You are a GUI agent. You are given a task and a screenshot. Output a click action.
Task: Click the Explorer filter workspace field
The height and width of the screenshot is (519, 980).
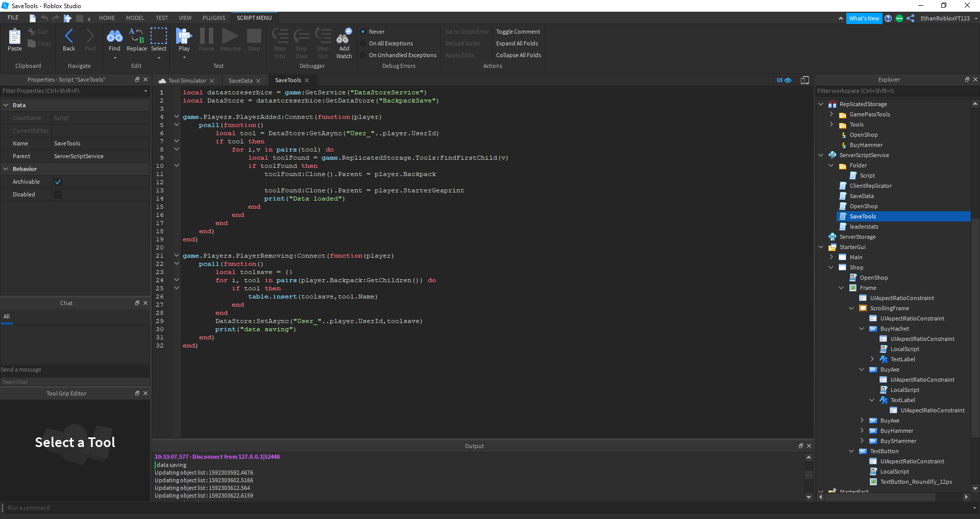pyautogui.click(x=893, y=91)
